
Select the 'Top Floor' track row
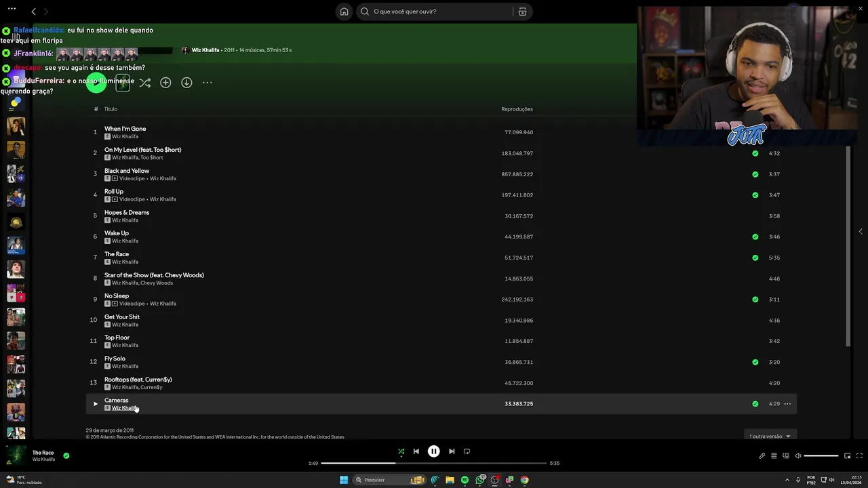441,341
